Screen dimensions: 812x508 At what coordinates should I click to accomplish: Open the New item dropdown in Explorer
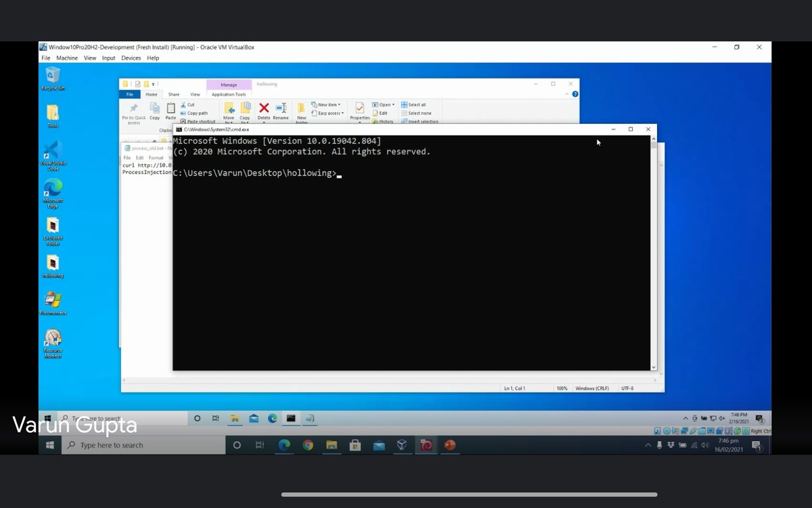click(x=325, y=105)
